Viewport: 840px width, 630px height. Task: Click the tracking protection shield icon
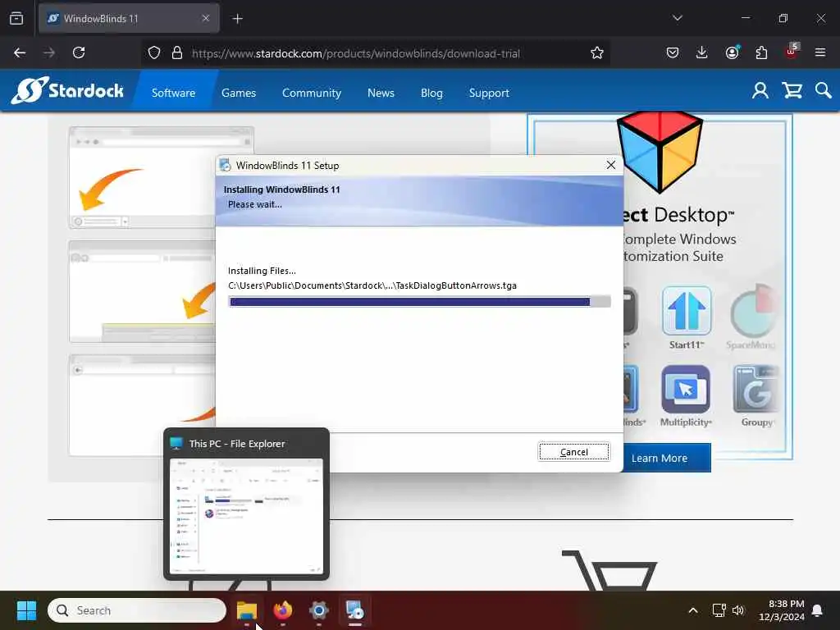[154, 53]
